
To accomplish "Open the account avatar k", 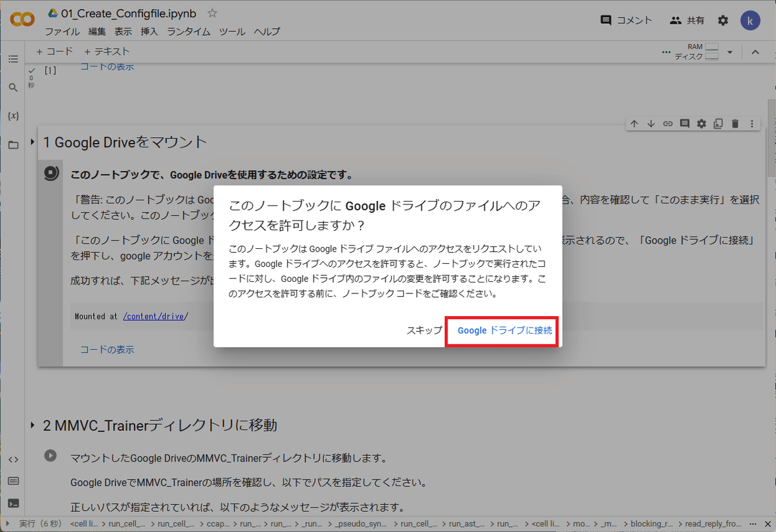I will tap(750, 20).
